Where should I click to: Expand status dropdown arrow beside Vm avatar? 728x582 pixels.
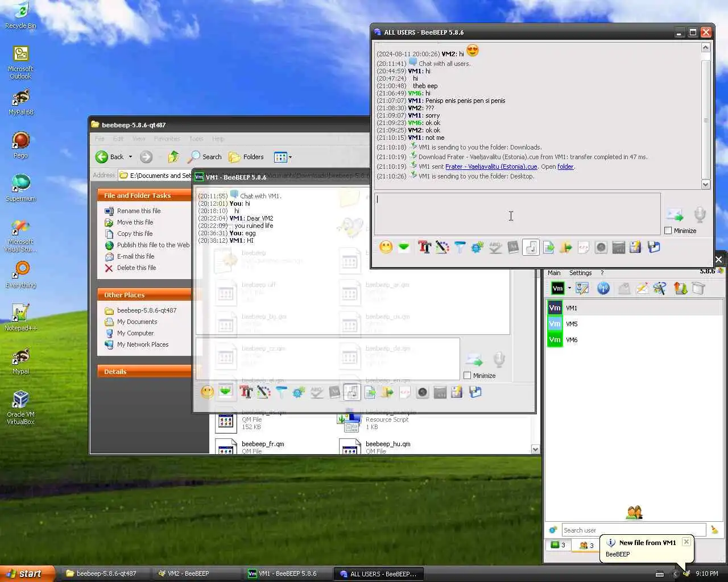[x=569, y=288]
